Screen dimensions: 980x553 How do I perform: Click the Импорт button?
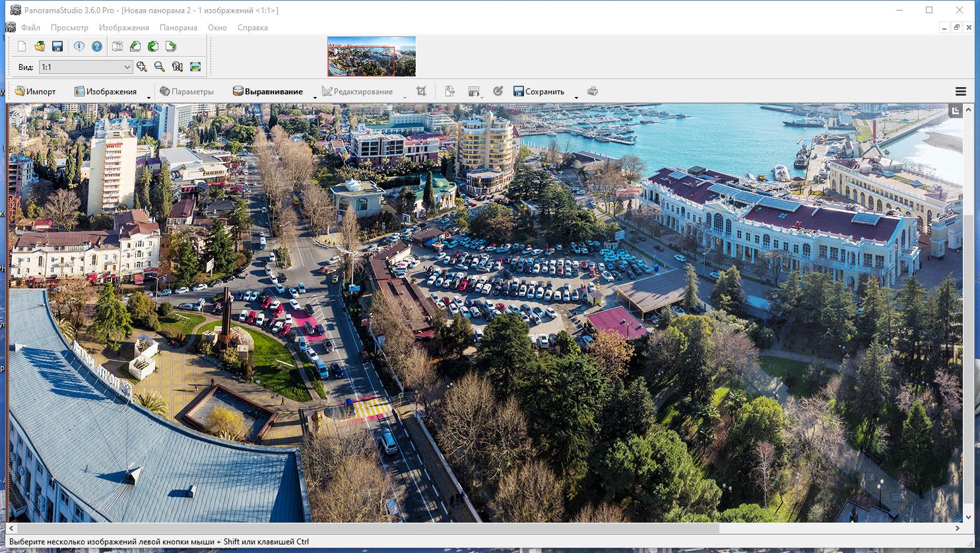point(36,92)
